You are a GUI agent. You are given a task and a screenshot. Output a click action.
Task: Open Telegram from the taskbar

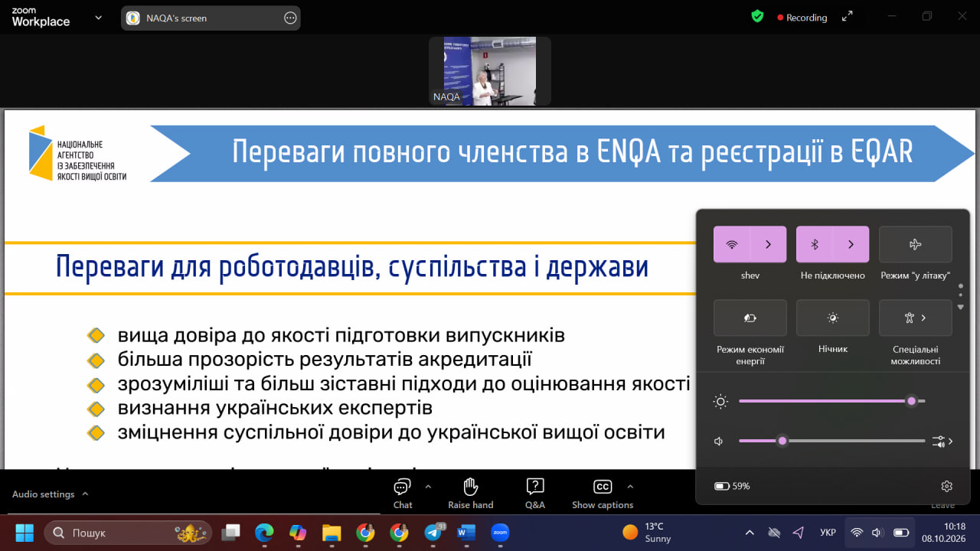pyautogui.click(x=433, y=532)
